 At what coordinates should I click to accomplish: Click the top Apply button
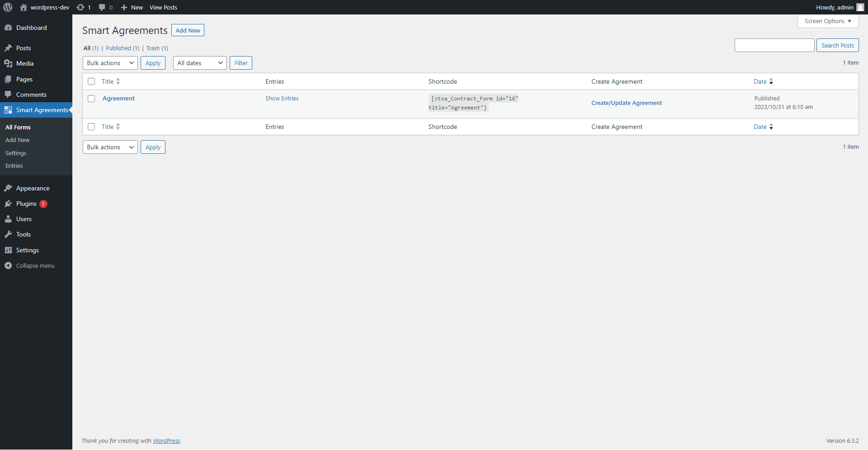[153, 63]
